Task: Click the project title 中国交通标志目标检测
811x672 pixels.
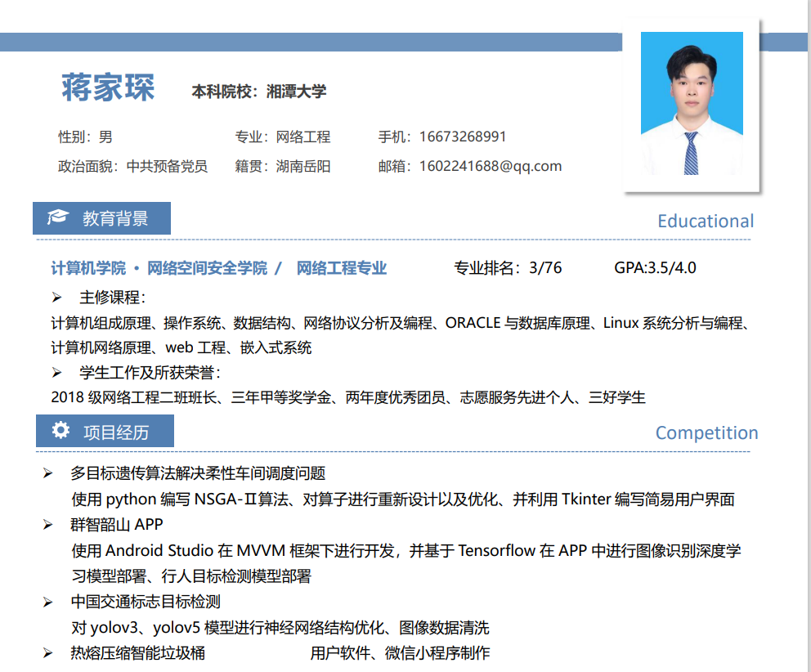Action: pos(146,602)
